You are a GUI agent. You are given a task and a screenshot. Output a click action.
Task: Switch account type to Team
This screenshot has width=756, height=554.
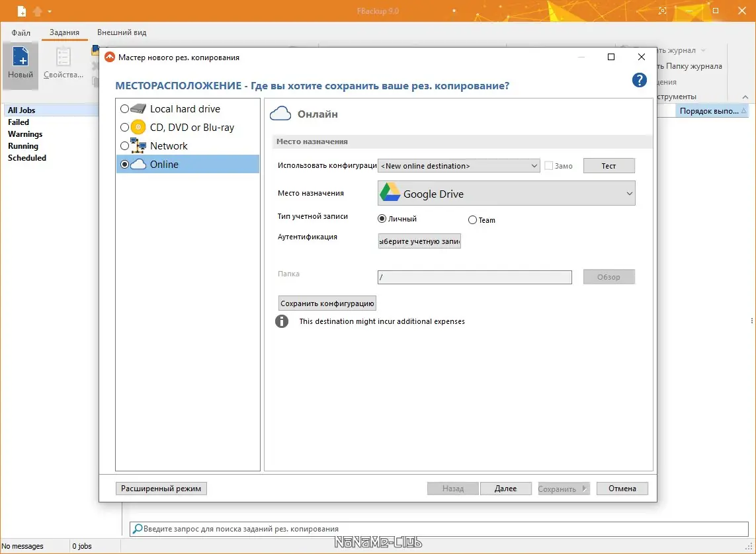point(474,219)
